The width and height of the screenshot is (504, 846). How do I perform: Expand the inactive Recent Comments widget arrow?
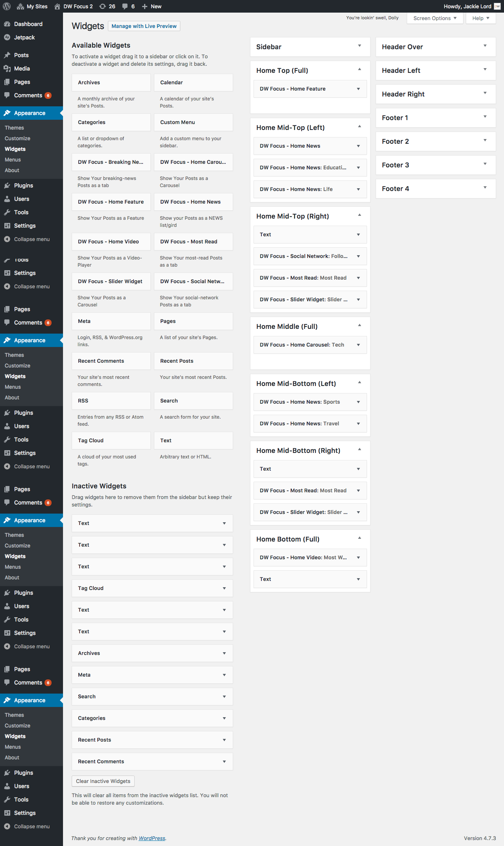coord(224,762)
